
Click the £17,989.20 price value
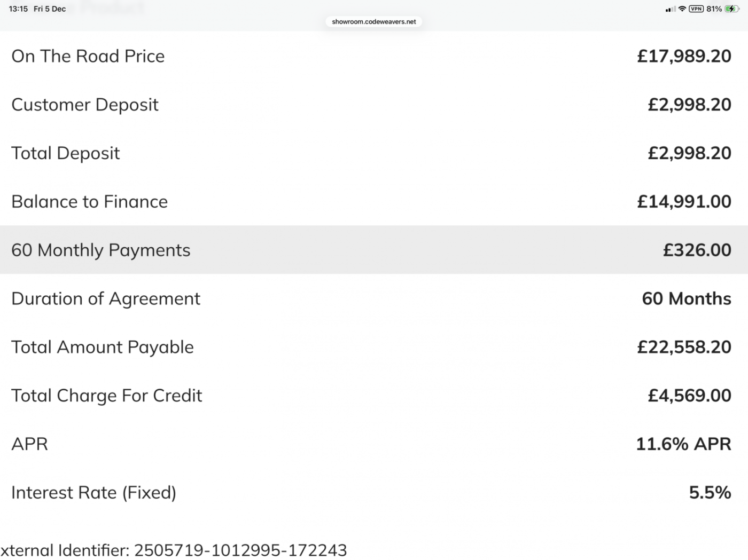[684, 56]
